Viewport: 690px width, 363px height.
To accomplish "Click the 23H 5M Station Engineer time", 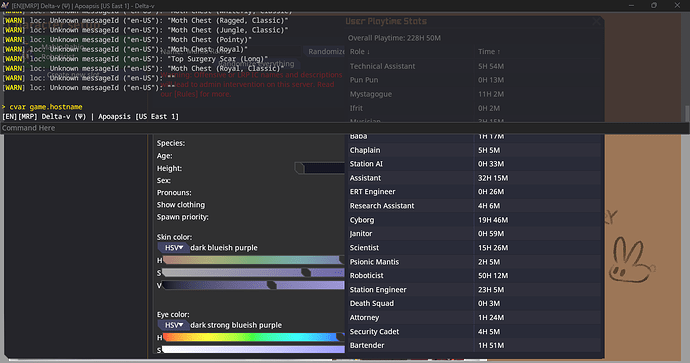I will (x=491, y=290).
